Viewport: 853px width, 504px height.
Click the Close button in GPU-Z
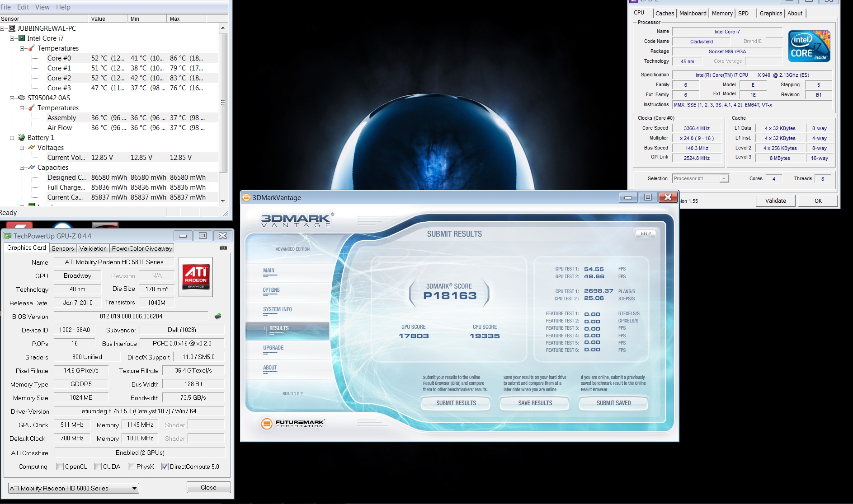point(208,487)
